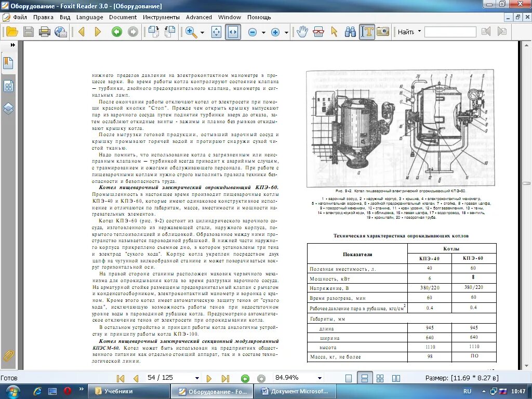Jump to the last page in status bar
The width and height of the screenshot is (532, 399).
click(225, 378)
